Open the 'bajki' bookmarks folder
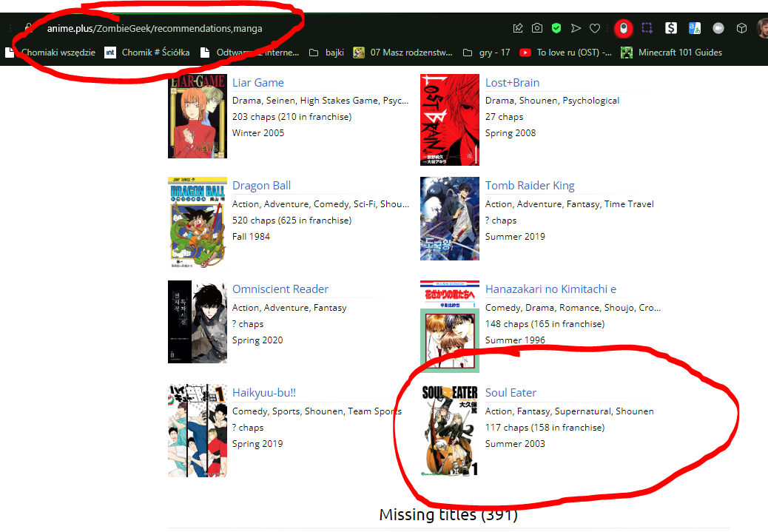This screenshot has height=532, width=768. [326, 53]
